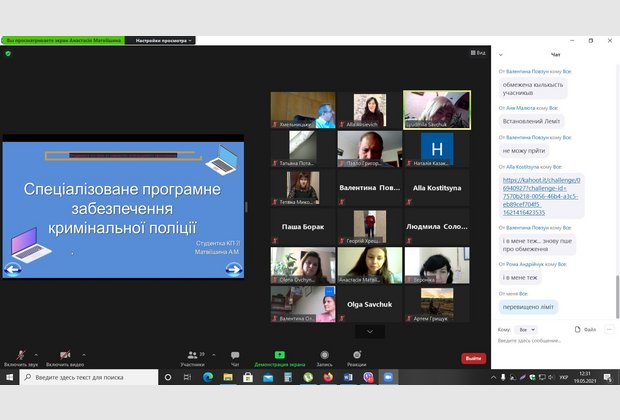Open the Реакции reactions menu
This screenshot has width=620, height=420.
(x=356, y=357)
